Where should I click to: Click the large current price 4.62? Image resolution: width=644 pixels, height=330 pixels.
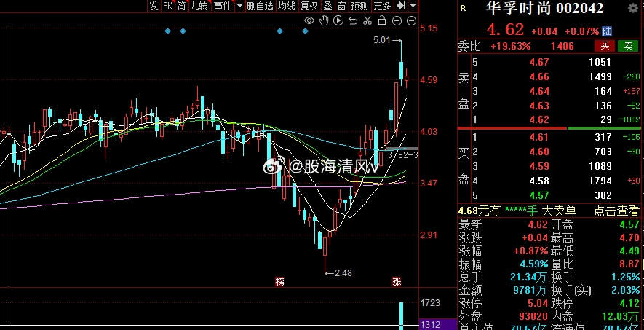click(505, 30)
